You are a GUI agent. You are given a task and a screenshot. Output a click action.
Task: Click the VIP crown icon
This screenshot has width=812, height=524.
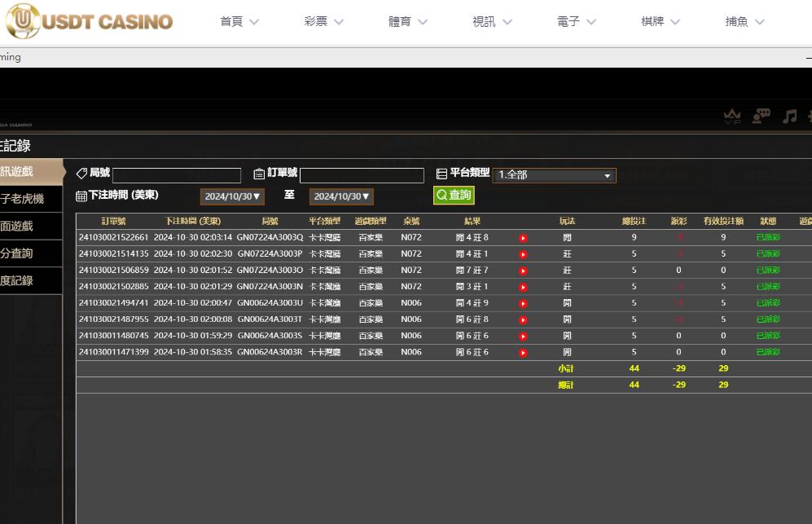[x=732, y=117]
